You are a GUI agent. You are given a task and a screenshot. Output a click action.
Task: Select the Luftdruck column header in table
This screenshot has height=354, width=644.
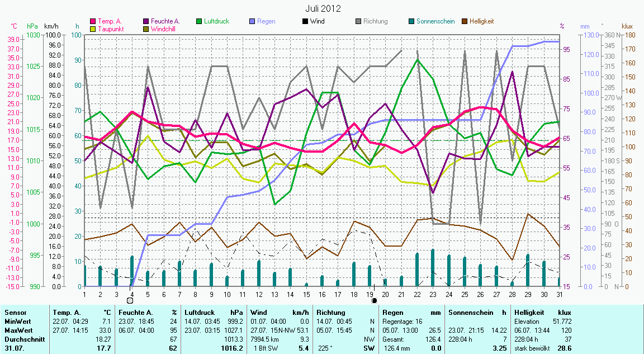[x=200, y=313]
